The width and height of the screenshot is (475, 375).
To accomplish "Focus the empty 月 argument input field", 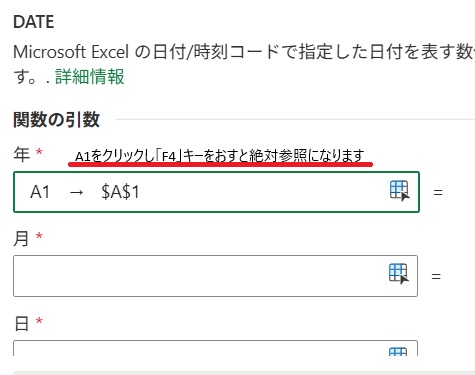I will pos(215,276).
